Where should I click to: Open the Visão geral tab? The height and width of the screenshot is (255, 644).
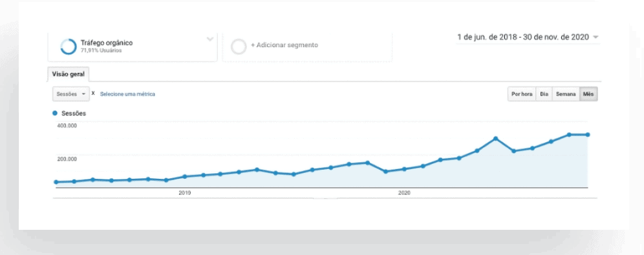(68, 74)
